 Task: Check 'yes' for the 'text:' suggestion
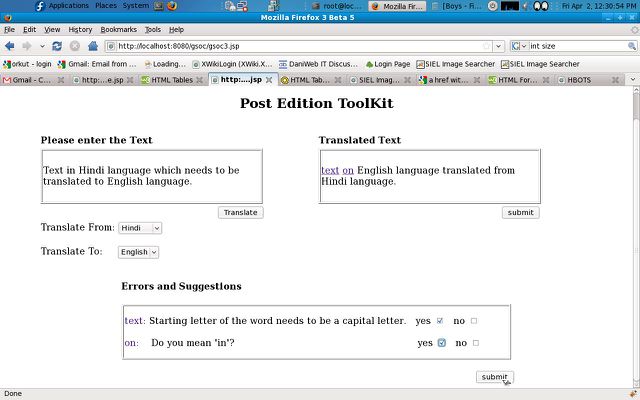[440, 321]
